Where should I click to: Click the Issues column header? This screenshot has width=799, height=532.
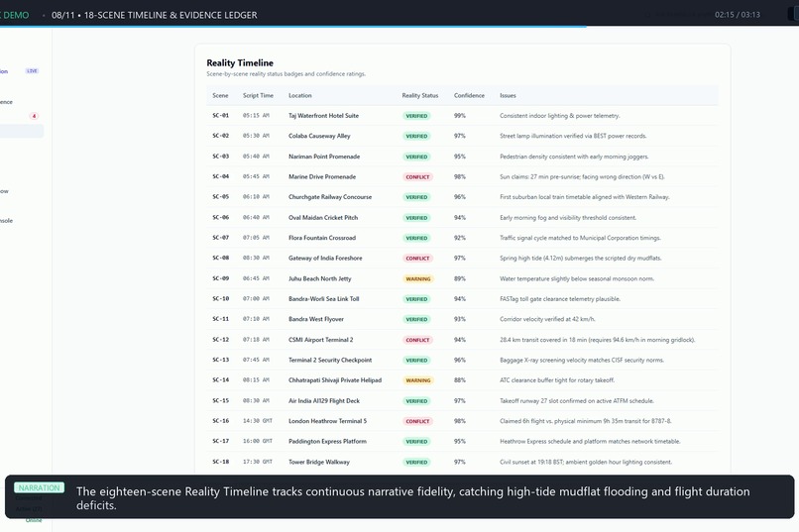508,95
